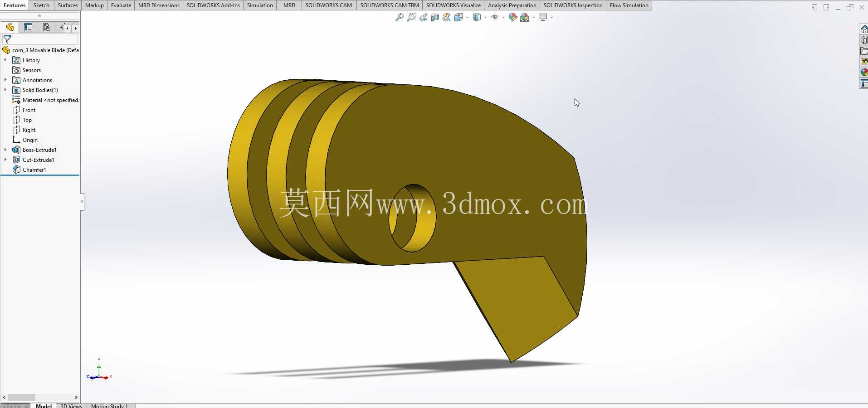The height and width of the screenshot is (408, 868).
Task: Click the Display Style icon
Action: pos(477,17)
